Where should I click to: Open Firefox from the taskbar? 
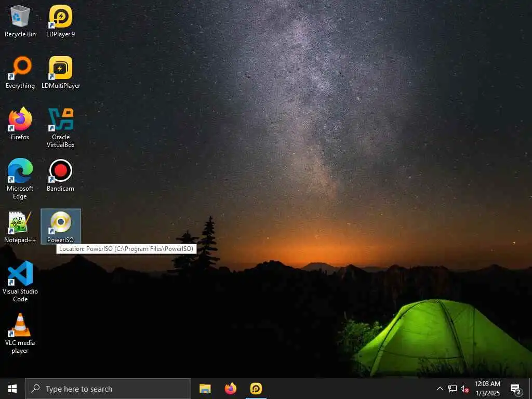(230, 389)
